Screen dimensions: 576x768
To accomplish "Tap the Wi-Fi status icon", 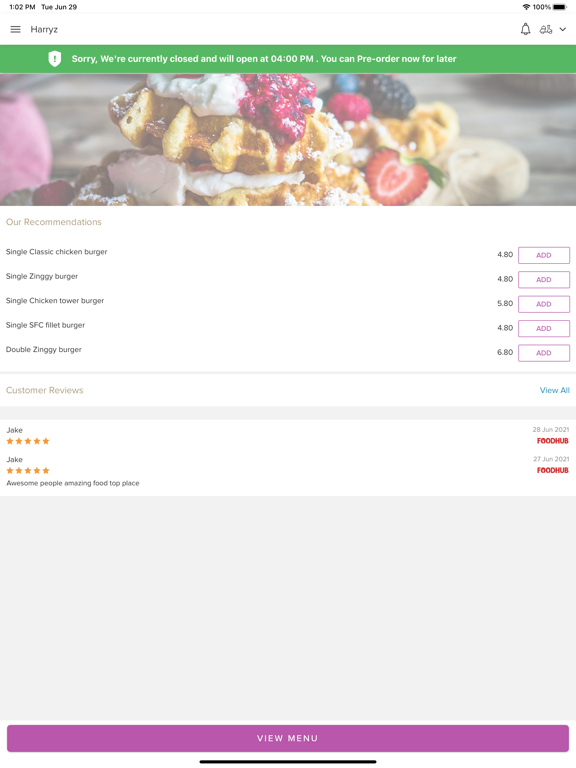I will click(526, 7).
